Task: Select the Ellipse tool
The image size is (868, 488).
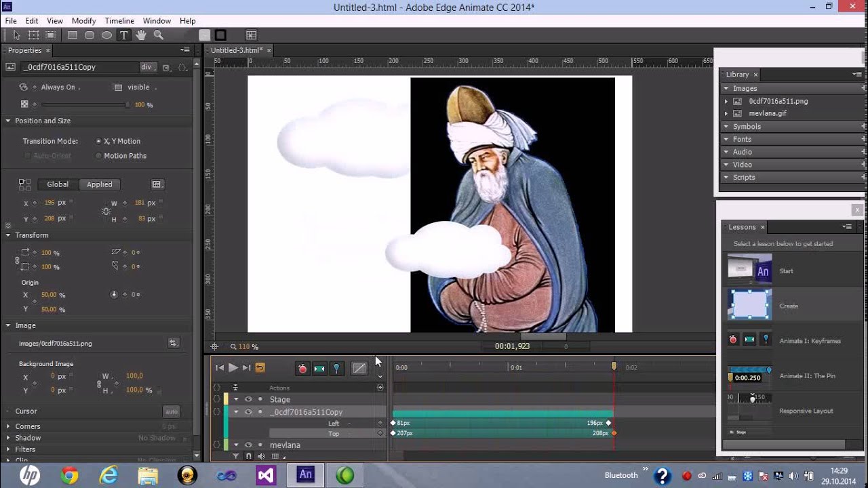Action: (x=106, y=35)
